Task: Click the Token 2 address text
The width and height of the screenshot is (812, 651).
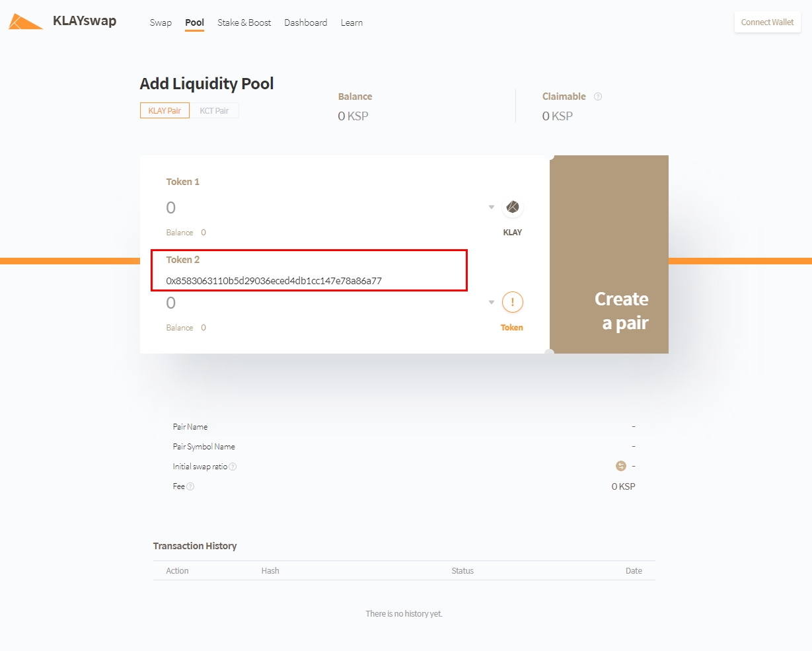Action: pos(274,281)
